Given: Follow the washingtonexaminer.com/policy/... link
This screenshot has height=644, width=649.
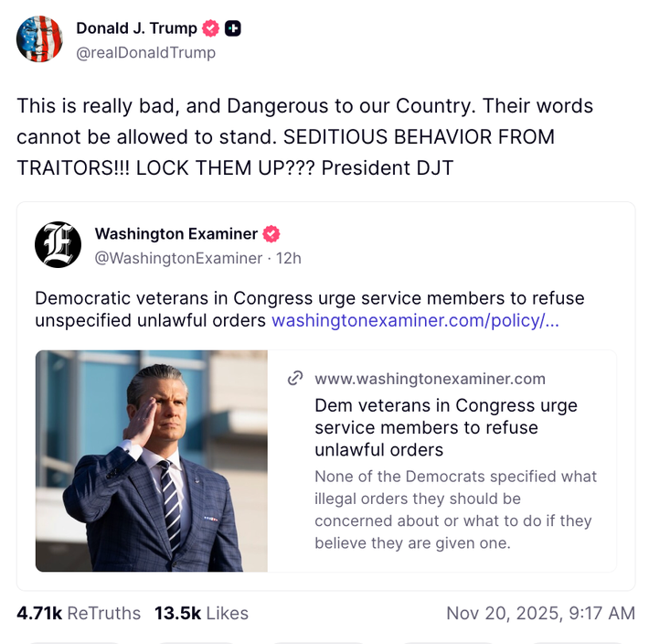Looking at the screenshot, I should 415,321.
